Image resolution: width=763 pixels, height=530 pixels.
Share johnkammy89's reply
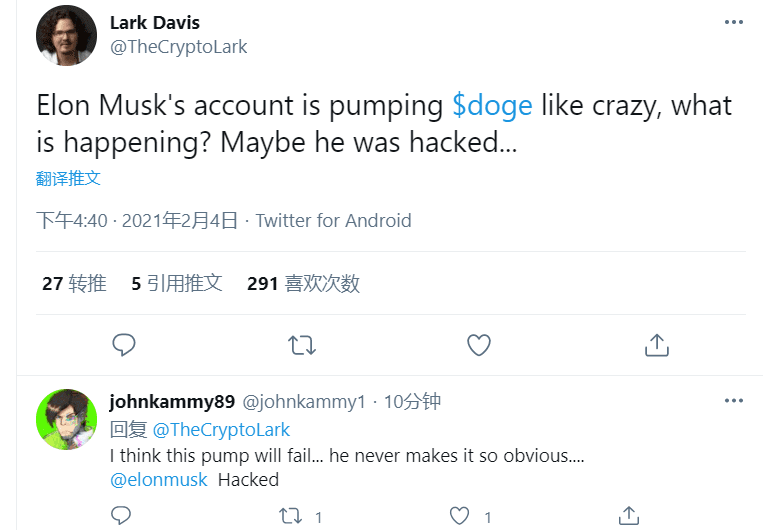[x=630, y=516]
